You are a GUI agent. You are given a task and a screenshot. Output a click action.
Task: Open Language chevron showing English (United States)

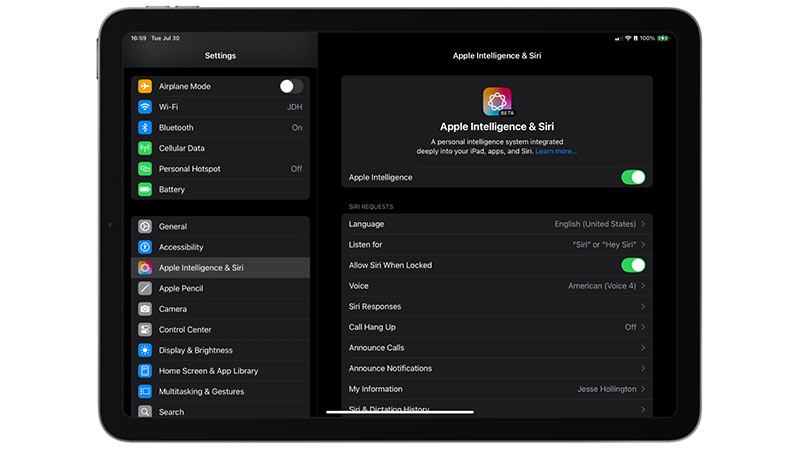[643, 224]
